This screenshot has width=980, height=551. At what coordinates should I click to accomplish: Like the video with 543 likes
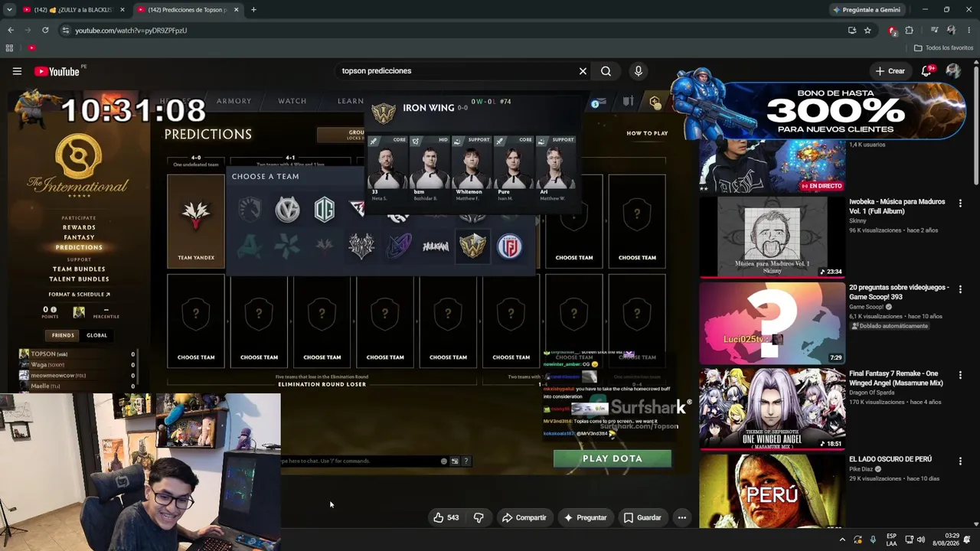click(446, 517)
